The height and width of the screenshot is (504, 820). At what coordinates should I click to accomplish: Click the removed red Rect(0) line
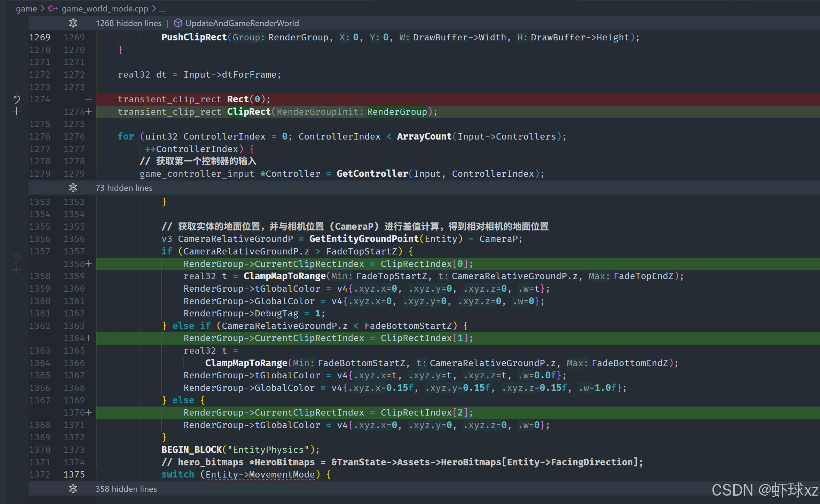click(194, 100)
